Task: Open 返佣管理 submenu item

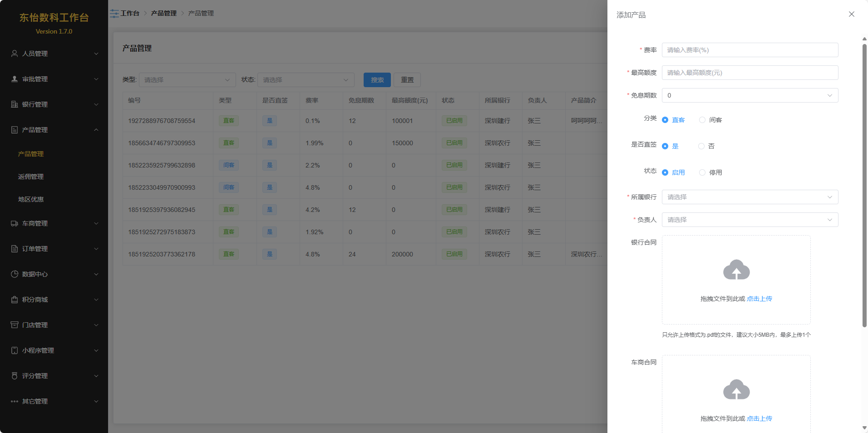Action: click(31, 177)
